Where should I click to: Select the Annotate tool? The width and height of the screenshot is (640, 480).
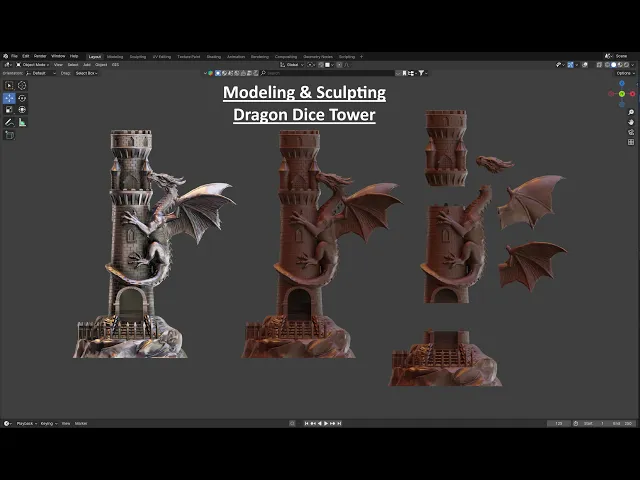coord(9,122)
